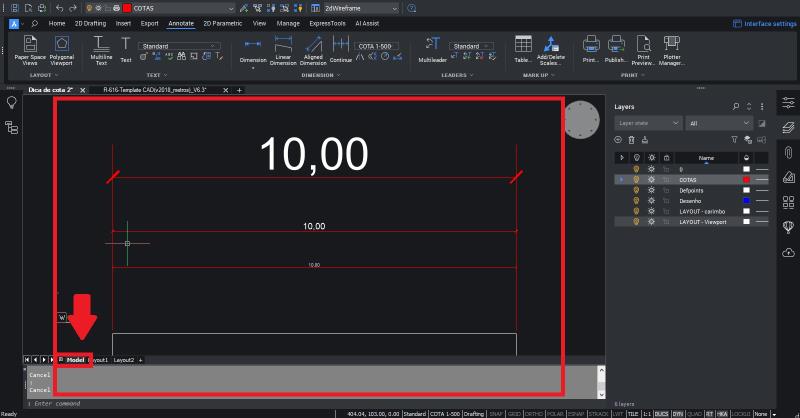800x418 pixels.
Task: Open the Layer state dropdown
Action: click(x=647, y=123)
